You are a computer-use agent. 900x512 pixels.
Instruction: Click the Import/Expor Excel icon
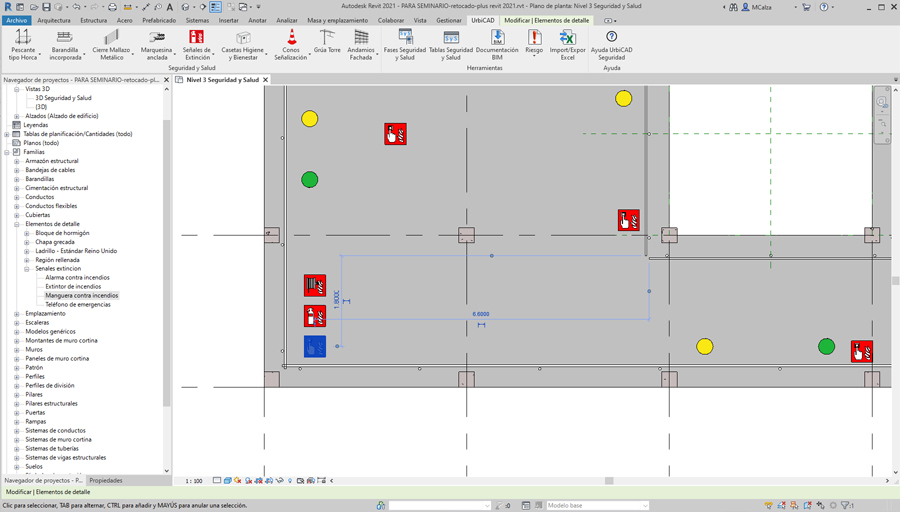pos(567,44)
